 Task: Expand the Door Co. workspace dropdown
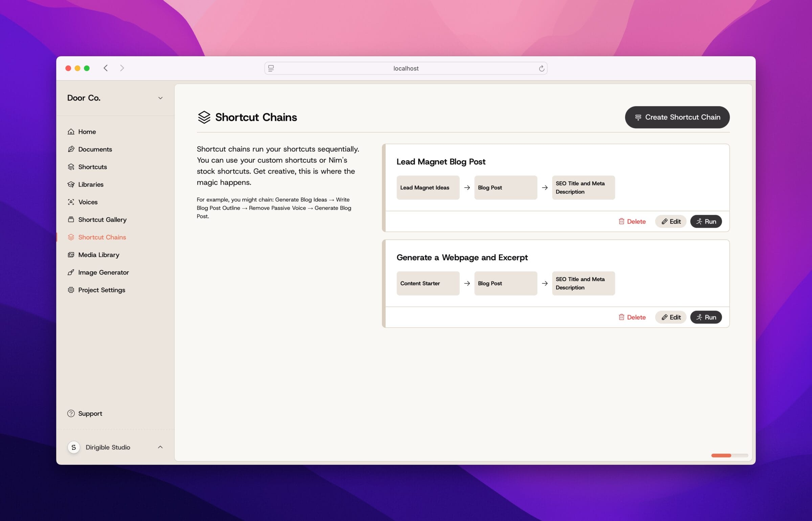pos(160,98)
